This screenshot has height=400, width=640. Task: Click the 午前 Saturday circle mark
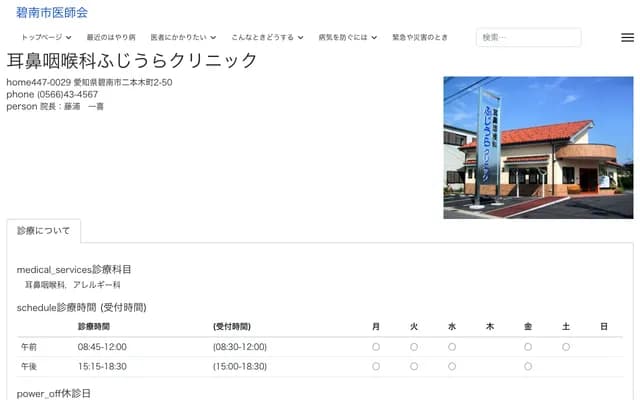pos(566,347)
